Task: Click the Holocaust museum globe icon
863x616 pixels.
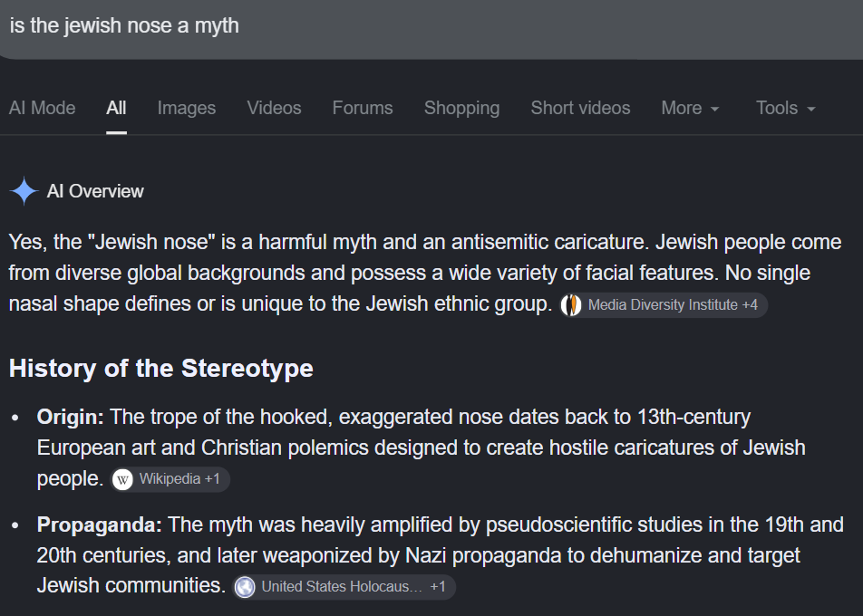Action: 245,587
